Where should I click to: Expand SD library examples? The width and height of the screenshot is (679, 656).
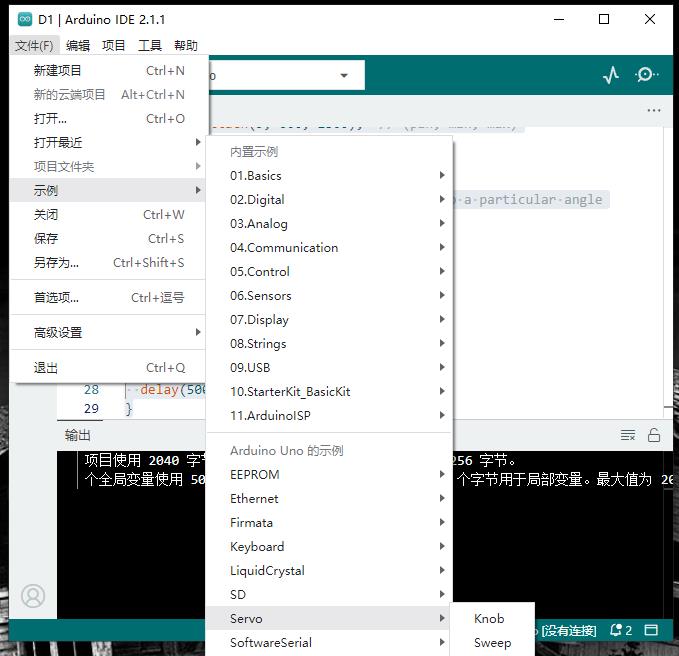point(329,595)
